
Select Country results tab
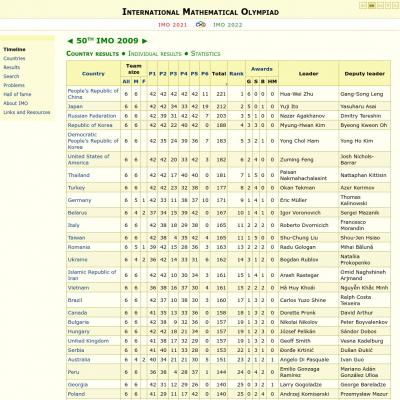coord(93,54)
